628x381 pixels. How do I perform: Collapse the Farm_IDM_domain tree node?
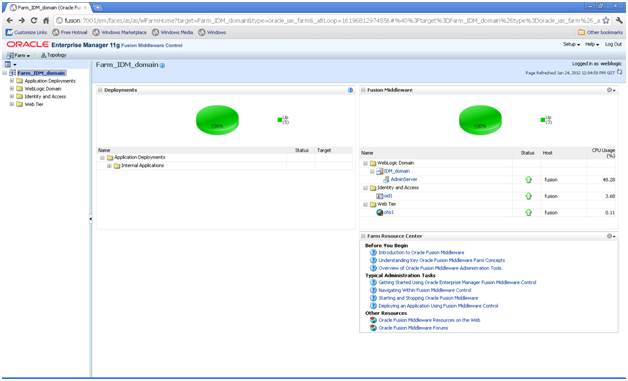click(x=4, y=73)
